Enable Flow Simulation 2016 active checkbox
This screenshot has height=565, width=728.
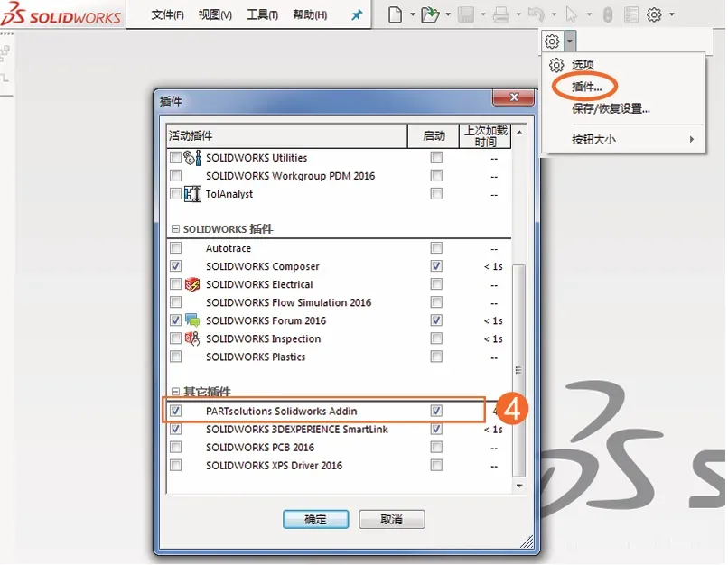(x=175, y=302)
